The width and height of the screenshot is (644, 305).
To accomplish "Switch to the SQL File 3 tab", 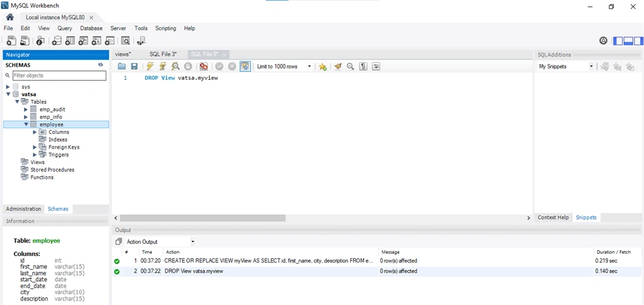I will [x=163, y=54].
